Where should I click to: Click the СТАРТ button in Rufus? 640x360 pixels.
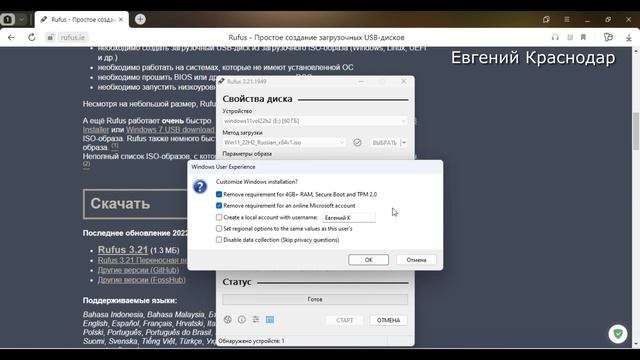[344, 320]
